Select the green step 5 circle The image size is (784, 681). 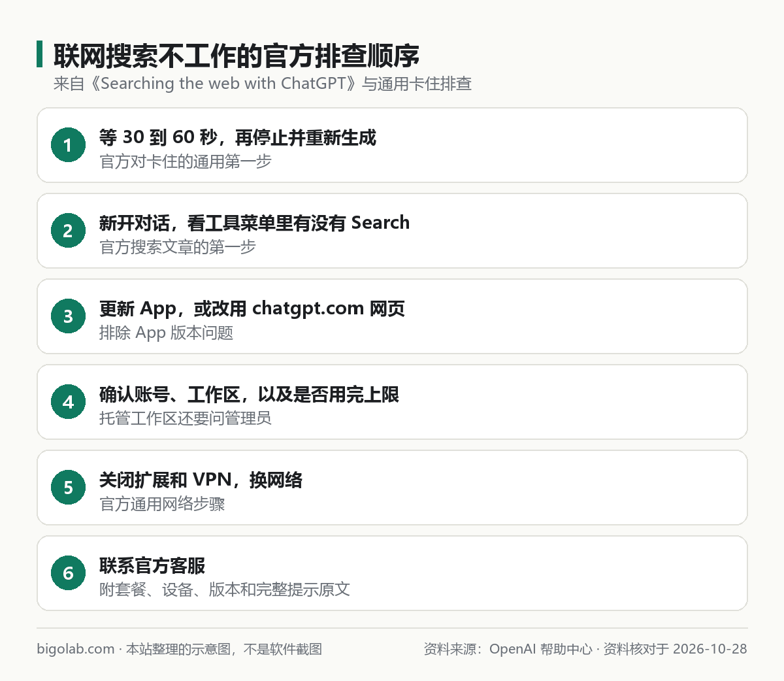69,488
